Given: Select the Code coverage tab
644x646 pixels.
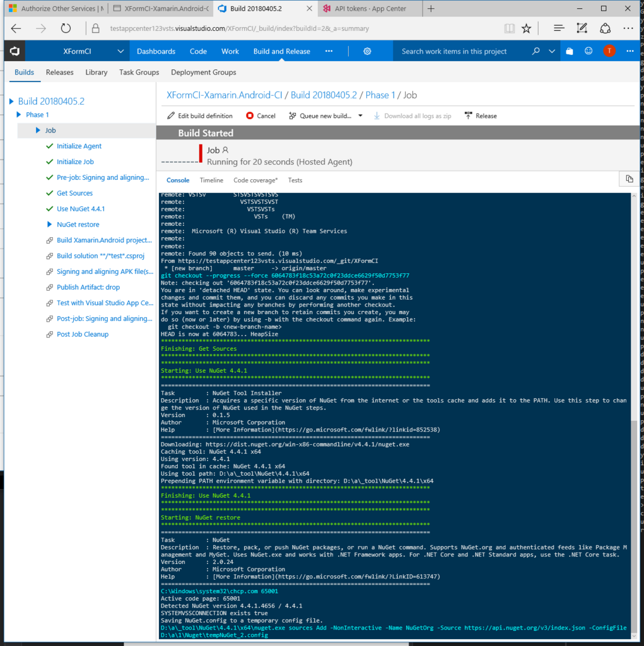Looking at the screenshot, I should (255, 180).
